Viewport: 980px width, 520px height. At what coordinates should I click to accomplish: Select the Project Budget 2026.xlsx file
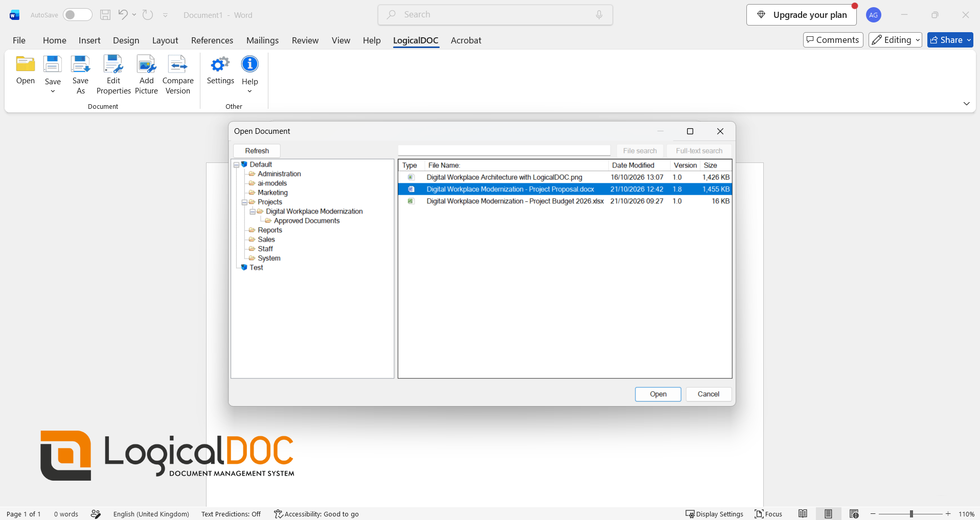[x=565, y=201]
